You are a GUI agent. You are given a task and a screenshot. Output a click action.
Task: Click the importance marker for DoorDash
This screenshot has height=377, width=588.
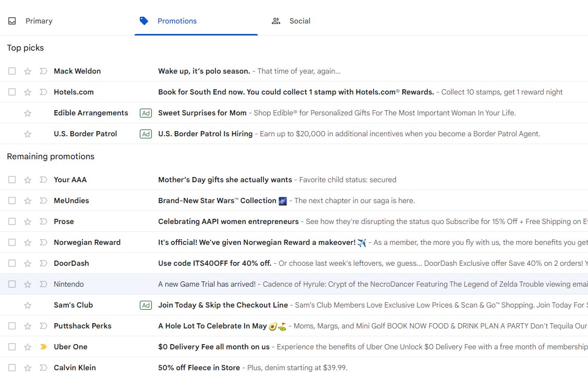pos(43,263)
